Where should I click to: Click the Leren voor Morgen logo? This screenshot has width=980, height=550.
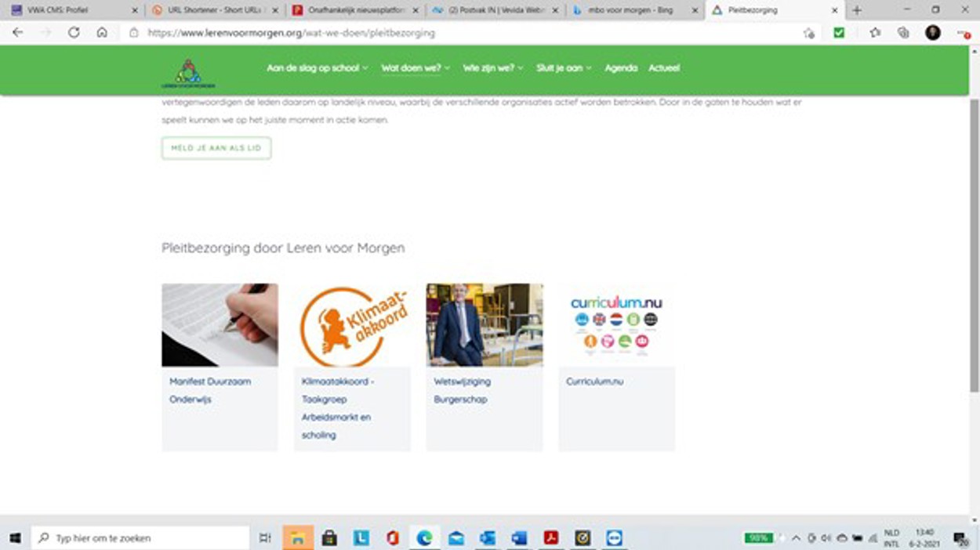coord(188,72)
